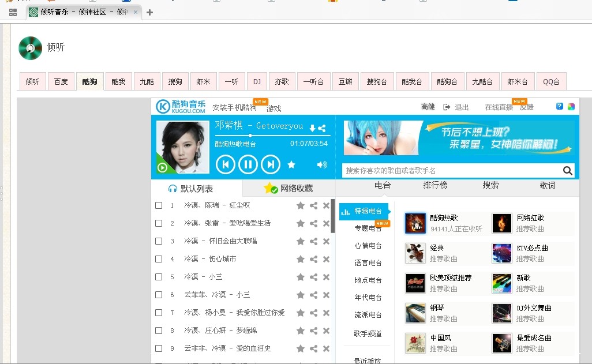Tick the checkbox next to song 4
Image resolution: width=592 pixels, height=364 pixels.
click(x=159, y=259)
